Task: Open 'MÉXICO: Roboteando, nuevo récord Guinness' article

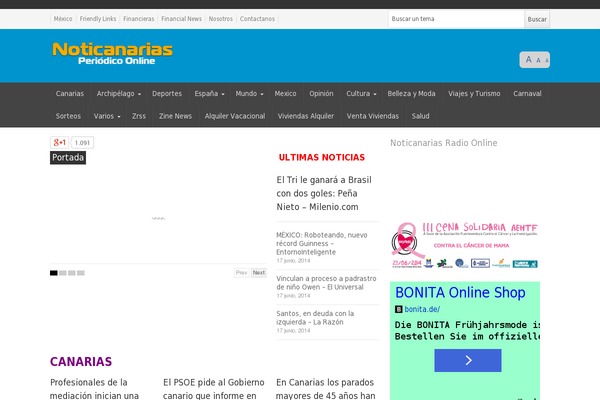Action: [x=322, y=243]
